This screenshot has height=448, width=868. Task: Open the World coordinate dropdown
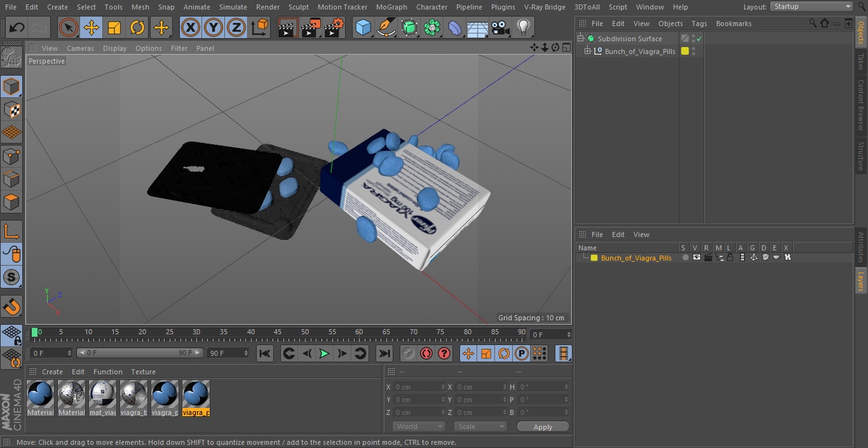pos(418,426)
